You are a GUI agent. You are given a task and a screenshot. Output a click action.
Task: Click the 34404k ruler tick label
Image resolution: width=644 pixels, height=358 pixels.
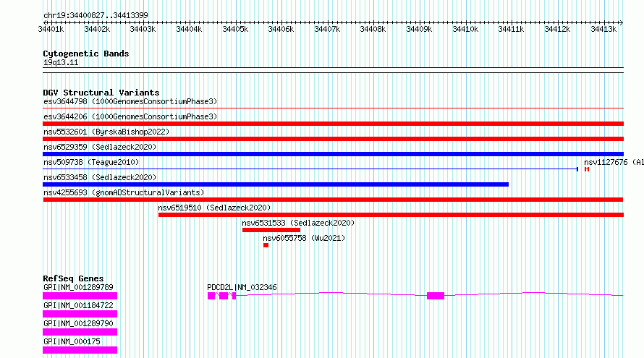[x=189, y=29]
